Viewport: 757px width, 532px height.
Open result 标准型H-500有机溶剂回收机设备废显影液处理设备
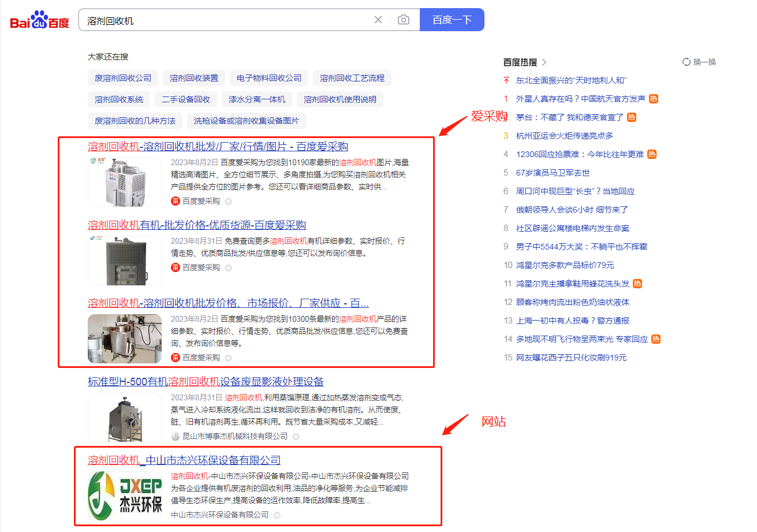(206, 382)
